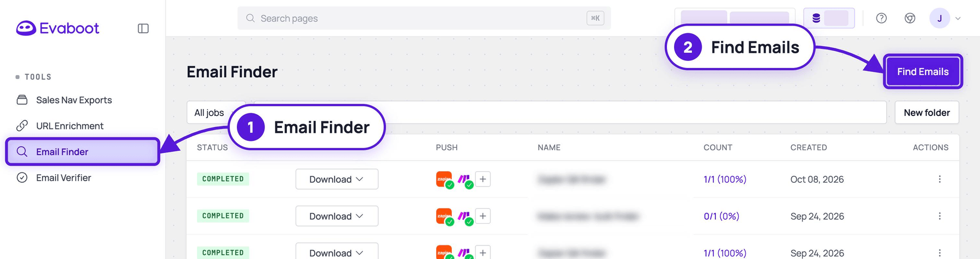This screenshot has height=259, width=980.
Task: Click the STATUS column header
Action: click(x=212, y=147)
